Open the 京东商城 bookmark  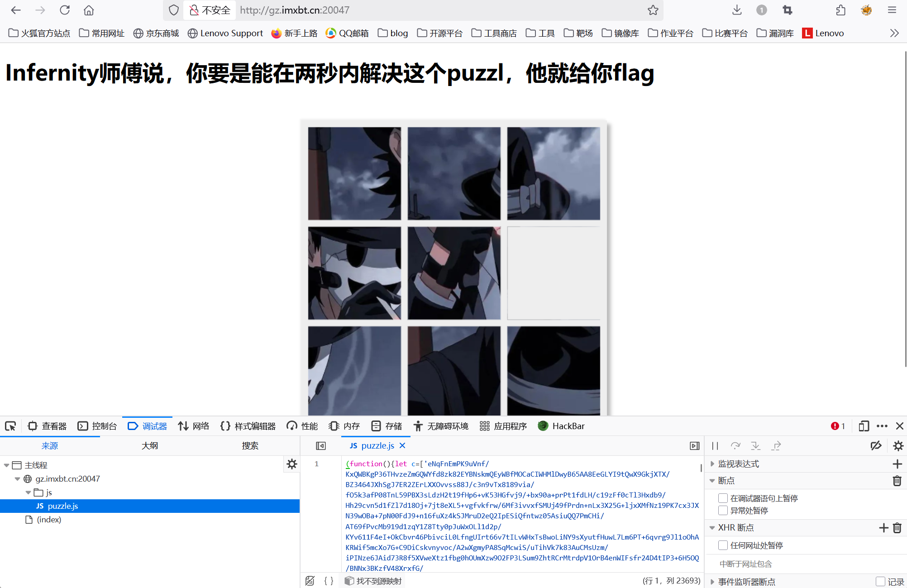coord(156,33)
